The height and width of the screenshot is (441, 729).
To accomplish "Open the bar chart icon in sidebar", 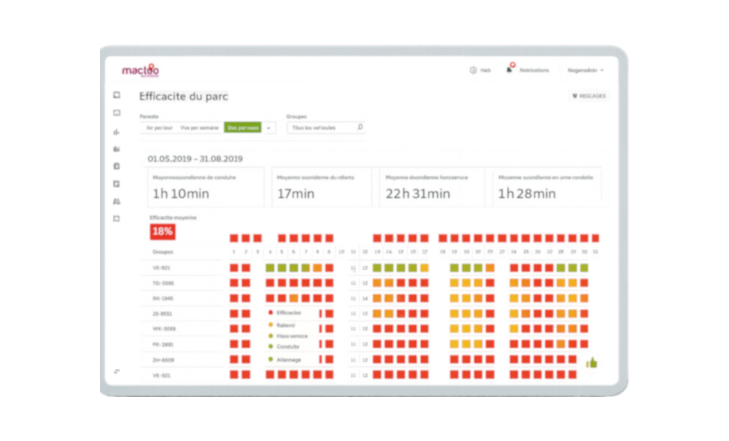I will coord(117,132).
